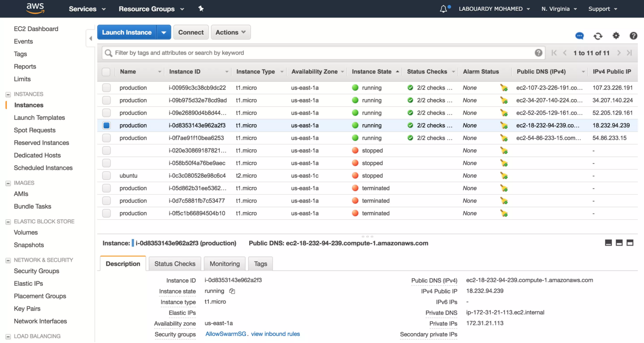
Task: Click the AWS logo
Action: 35,8
